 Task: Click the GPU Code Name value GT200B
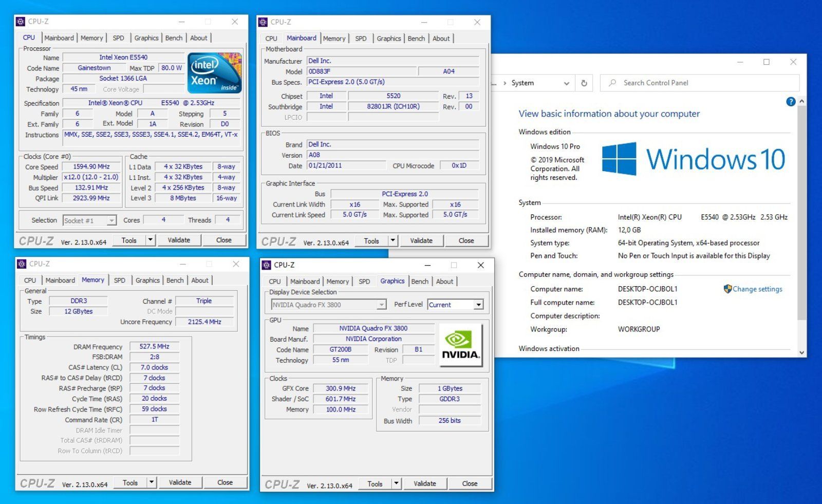pos(341,349)
